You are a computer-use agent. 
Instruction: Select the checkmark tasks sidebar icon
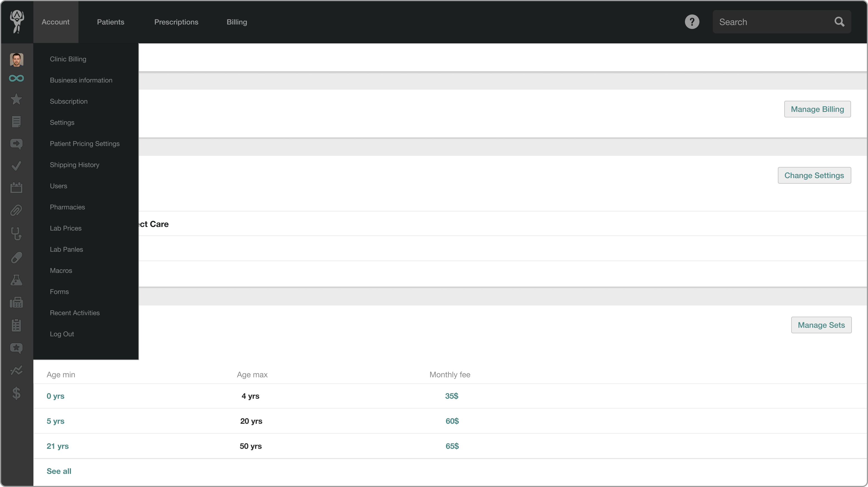tap(16, 166)
